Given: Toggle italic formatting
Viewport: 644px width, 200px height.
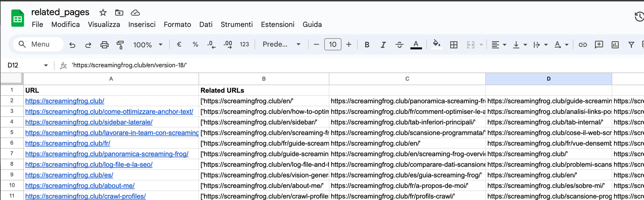Looking at the screenshot, I should [x=383, y=45].
